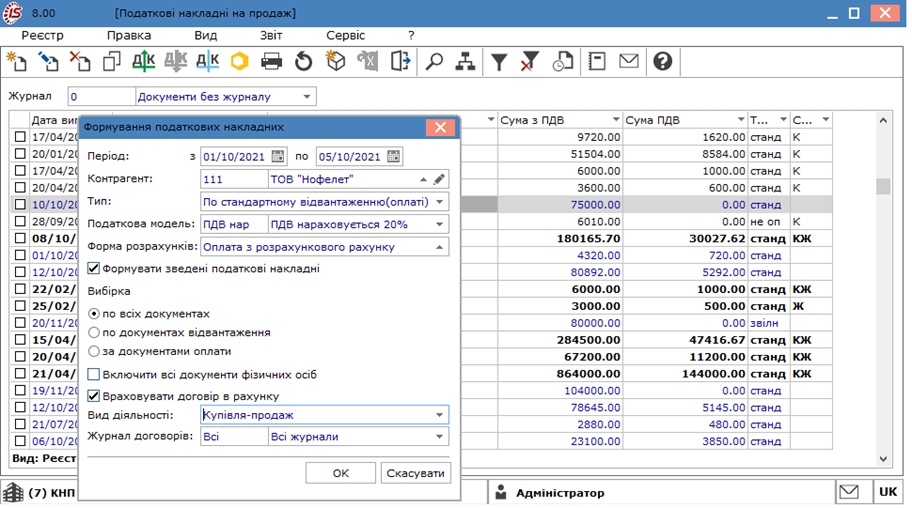Click the table vertical scrollbar thumb
The image size is (912, 508).
[x=883, y=186]
